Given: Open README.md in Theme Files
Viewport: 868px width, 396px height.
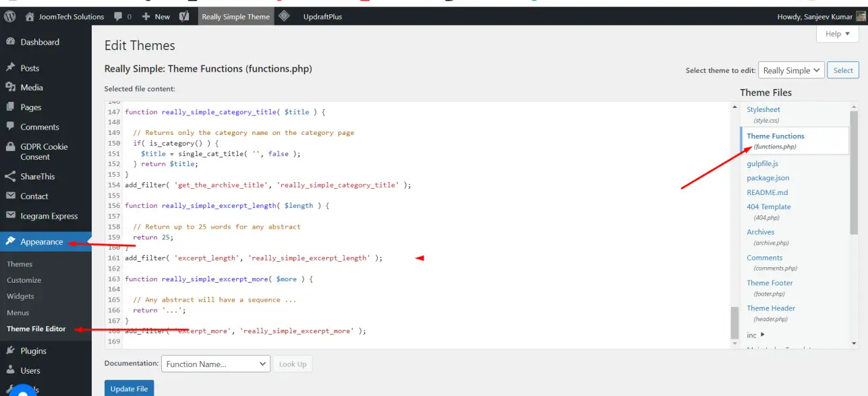Looking at the screenshot, I should (767, 192).
